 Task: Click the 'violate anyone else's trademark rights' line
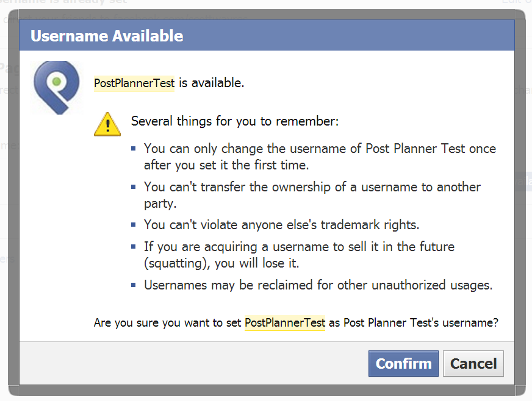point(282,225)
